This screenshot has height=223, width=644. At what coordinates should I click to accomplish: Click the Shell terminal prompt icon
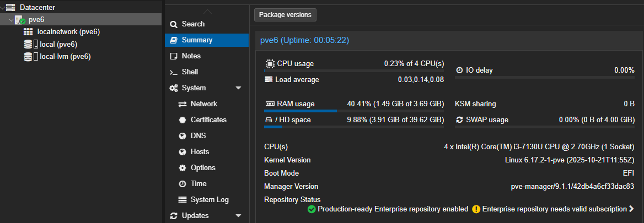pos(174,72)
